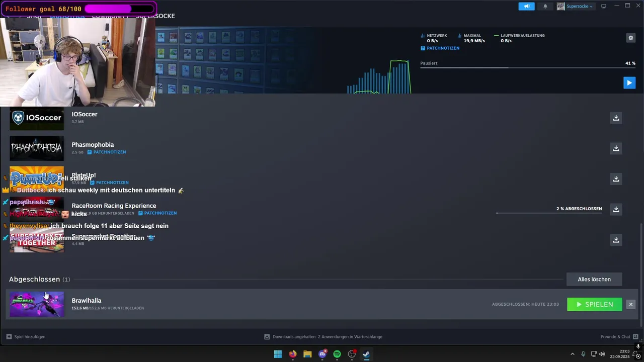The width and height of the screenshot is (644, 362).
Task: Launch Firefox from the taskbar
Action: coord(292,354)
